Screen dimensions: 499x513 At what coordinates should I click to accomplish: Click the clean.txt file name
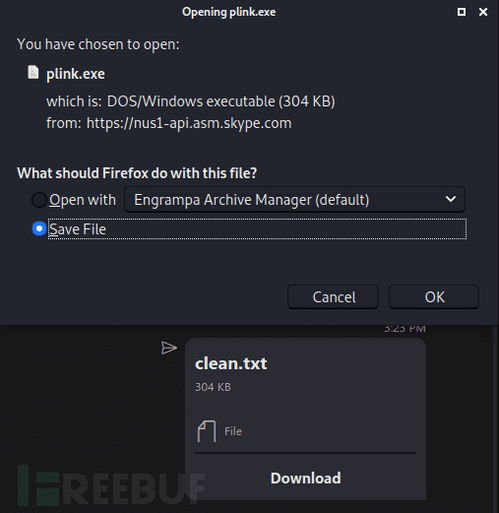pyautogui.click(x=231, y=363)
